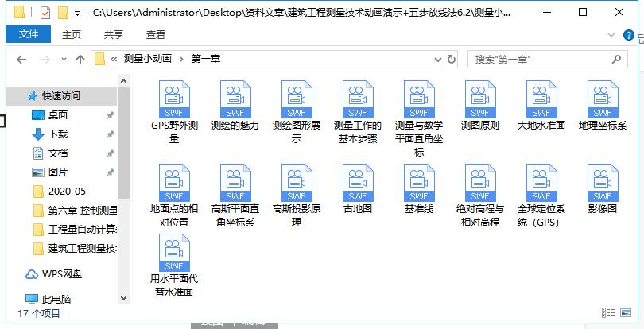Open the 主页 ribbon tab
644x329 pixels.
point(72,34)
